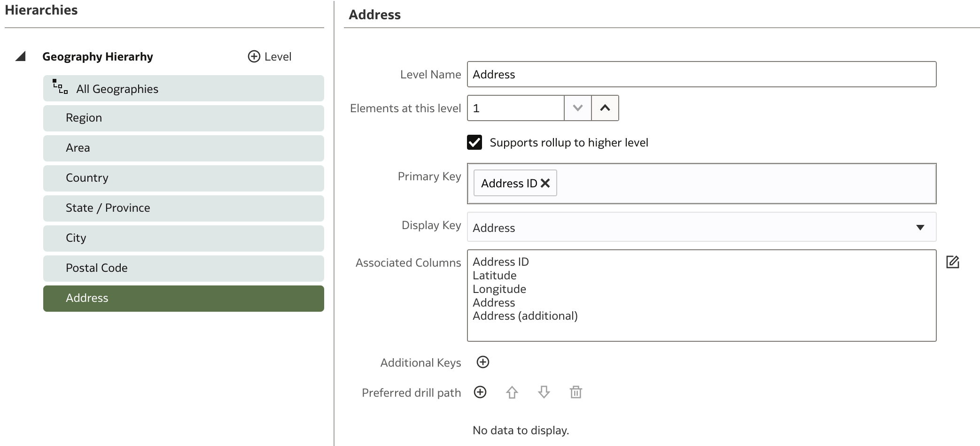Select the State / Province level
The width and height of the screenshot is (980, 446).
[183, 208]
